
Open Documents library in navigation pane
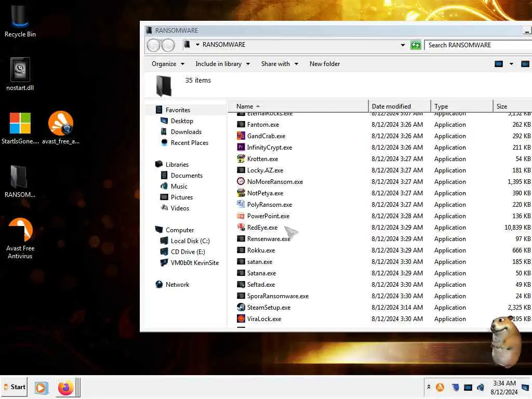point(187,176)
